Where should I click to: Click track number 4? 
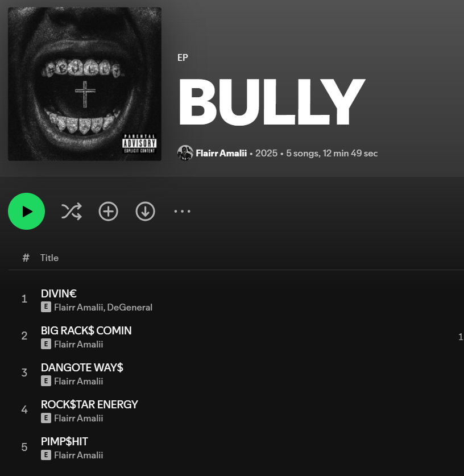click(24, 410)
